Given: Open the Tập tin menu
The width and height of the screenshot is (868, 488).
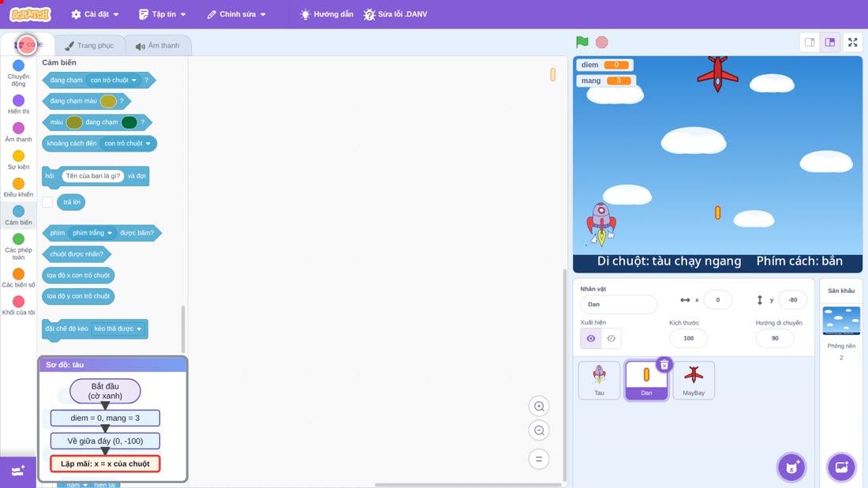Looking at the screenshot, I should tap(163, 14).
